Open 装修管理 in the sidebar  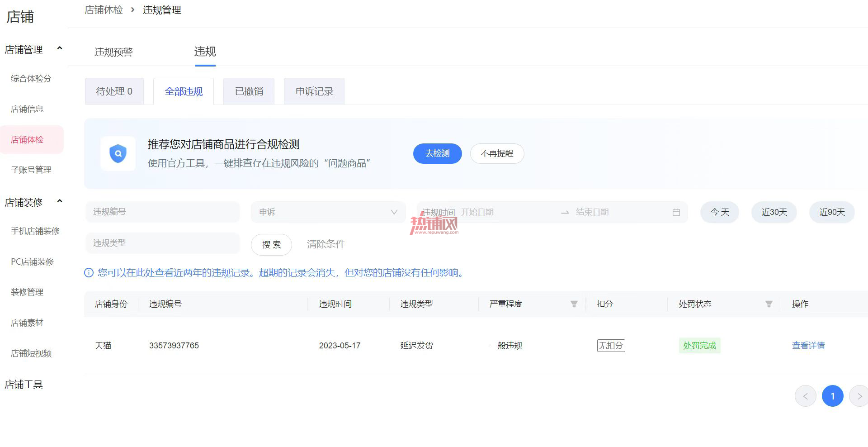[x=27, y=292]
